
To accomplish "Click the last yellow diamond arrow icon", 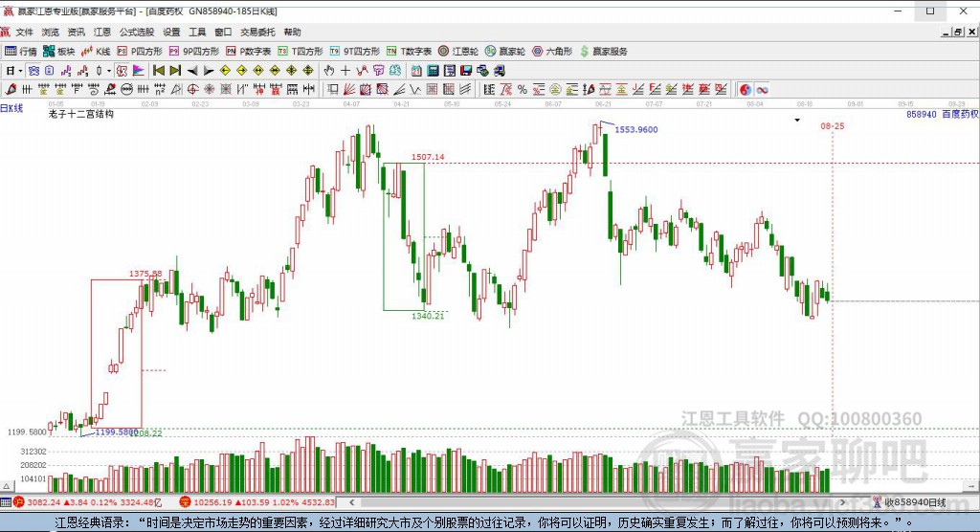I will click(308, 71).
